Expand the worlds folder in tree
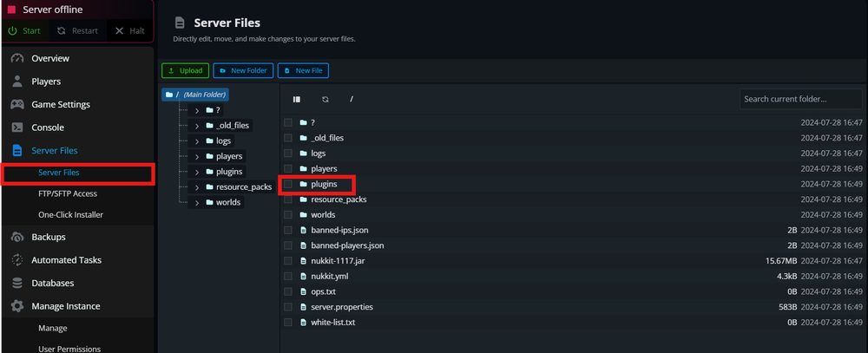Screen dimensions: 868x353 point(197,203)
